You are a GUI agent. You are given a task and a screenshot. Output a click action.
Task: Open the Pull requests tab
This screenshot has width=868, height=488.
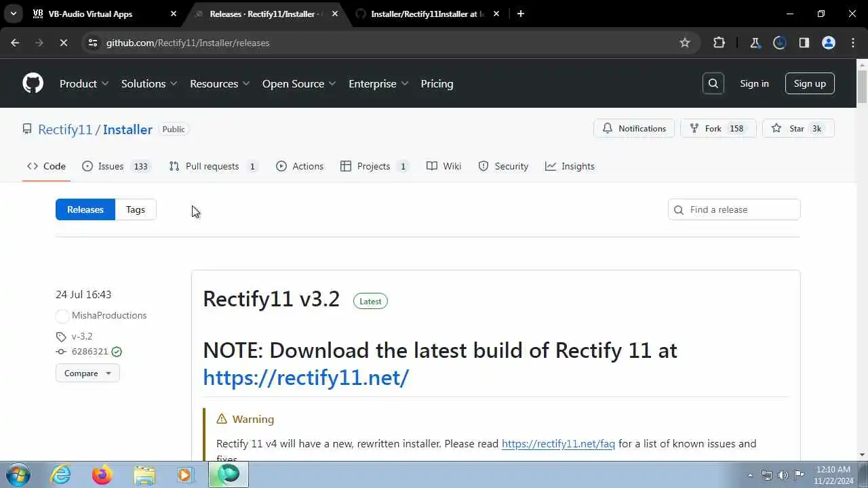(x=213, y=166)
